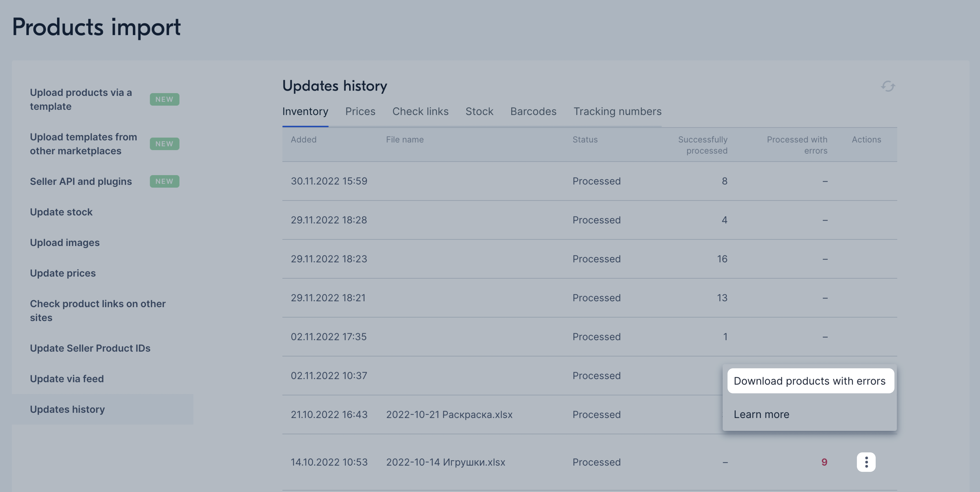Navigate to Update Seller Product IDs

pyautogui.click(x=90, y=348)
